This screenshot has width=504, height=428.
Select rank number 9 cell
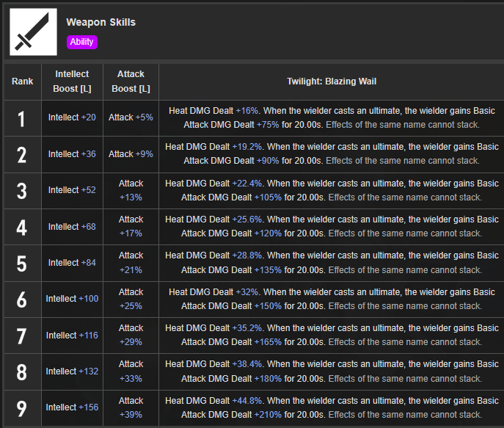click(x=23, y=408)
